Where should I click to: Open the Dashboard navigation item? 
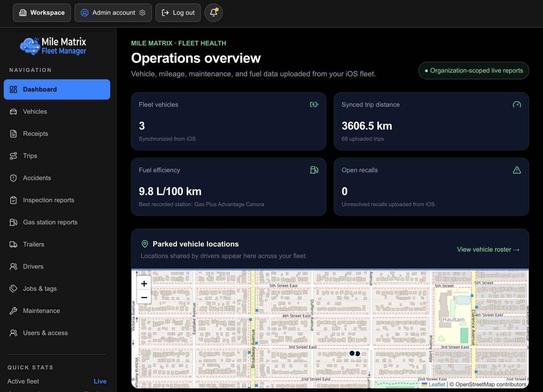pyautogui.click(x=57, y=90)
